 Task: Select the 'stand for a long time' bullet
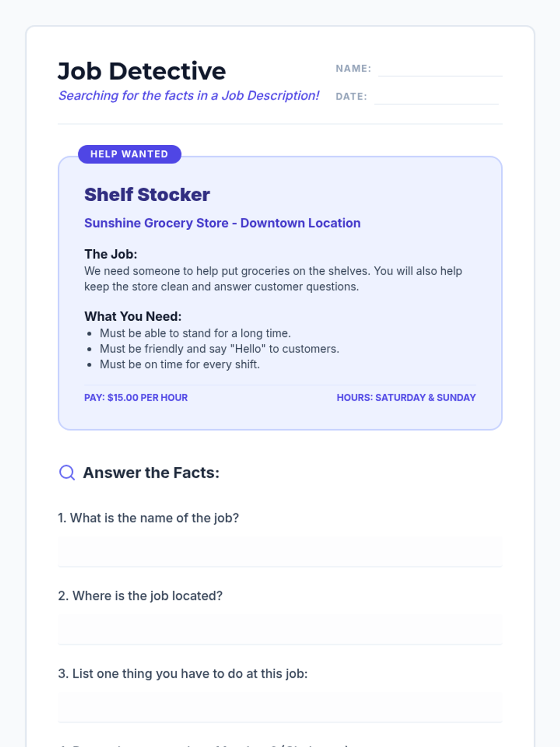point(195,333)
